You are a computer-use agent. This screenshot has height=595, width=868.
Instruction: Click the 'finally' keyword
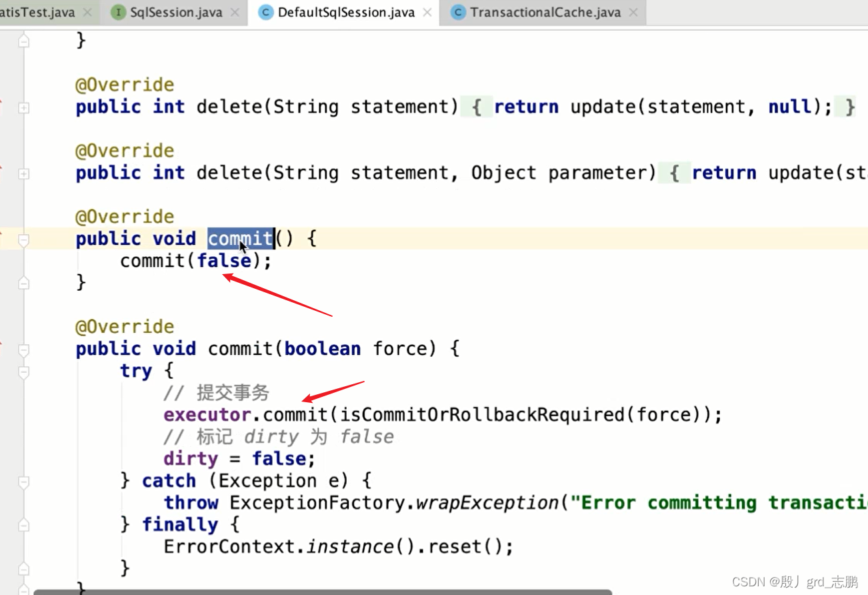pos(180,525)
